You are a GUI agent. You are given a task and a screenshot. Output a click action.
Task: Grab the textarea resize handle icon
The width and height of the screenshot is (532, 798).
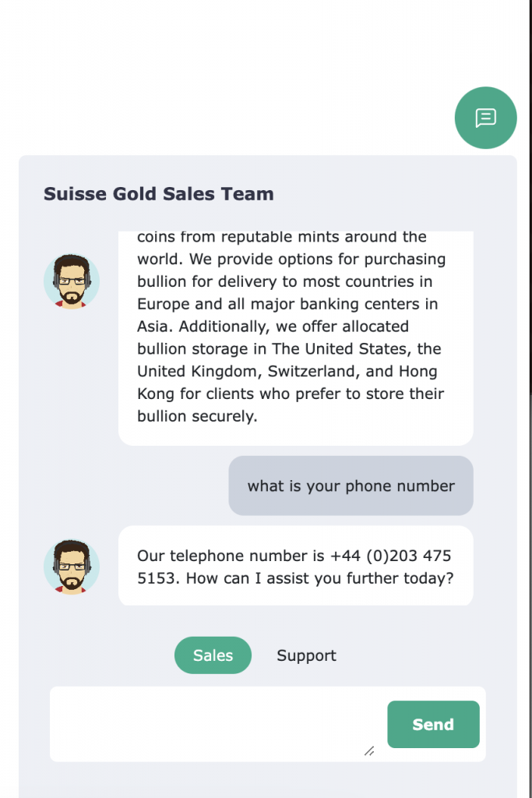369,750
